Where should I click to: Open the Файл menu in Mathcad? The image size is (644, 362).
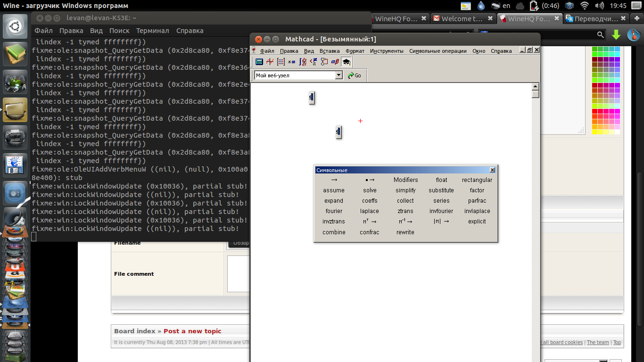pos(267,51)
